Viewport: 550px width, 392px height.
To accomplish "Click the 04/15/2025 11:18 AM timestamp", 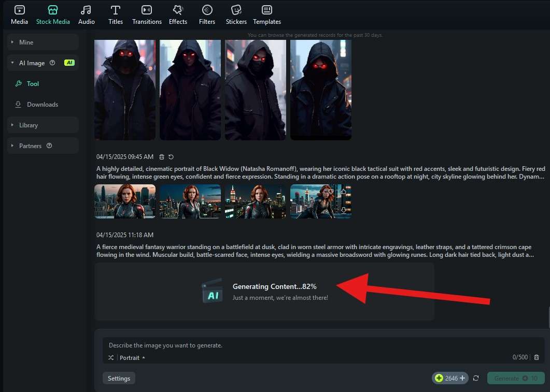I will (x=125, y=235).
